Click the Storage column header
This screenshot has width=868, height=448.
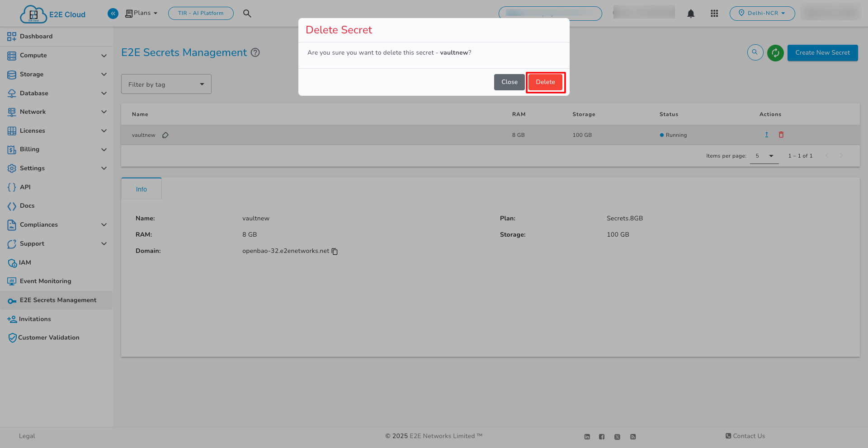[x=584, y=114]
